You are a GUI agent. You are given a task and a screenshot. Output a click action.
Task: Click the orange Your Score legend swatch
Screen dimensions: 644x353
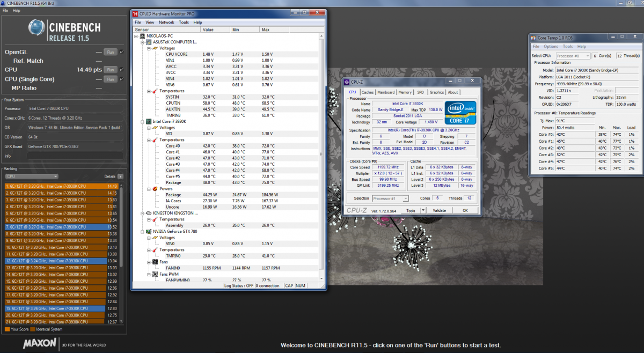coord(7,329)
